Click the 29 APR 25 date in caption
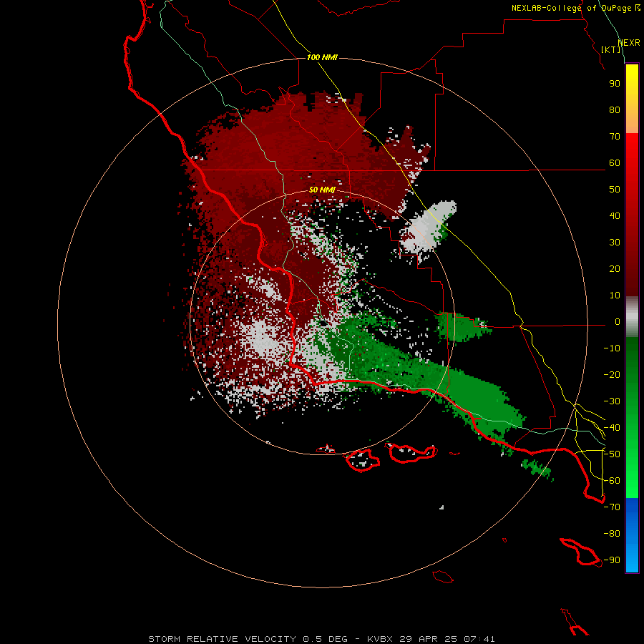The image size is (644, 644). [x=428, y=639]
